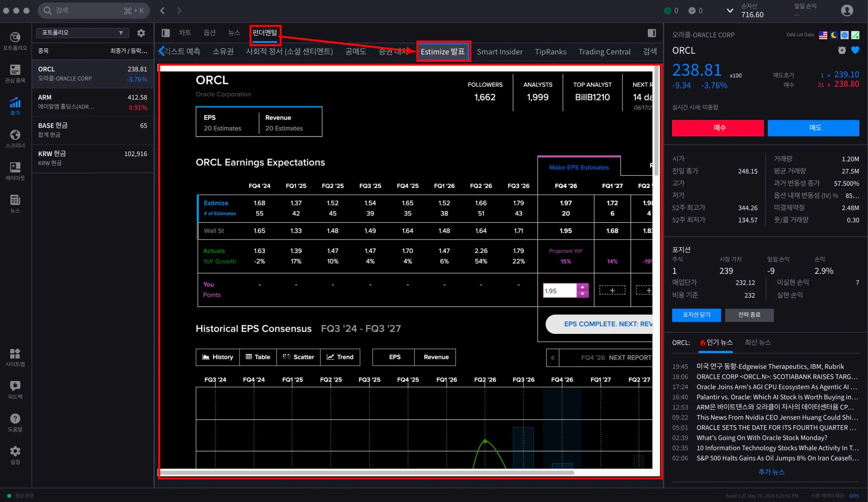This screenshot has height=502, width=868.
Task: Open the 설정 settings sidebar icon
Action: point(15,455)
